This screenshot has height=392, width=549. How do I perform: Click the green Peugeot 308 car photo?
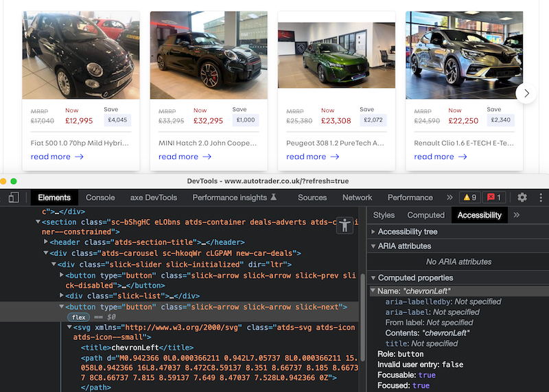[x=336, y=56]
